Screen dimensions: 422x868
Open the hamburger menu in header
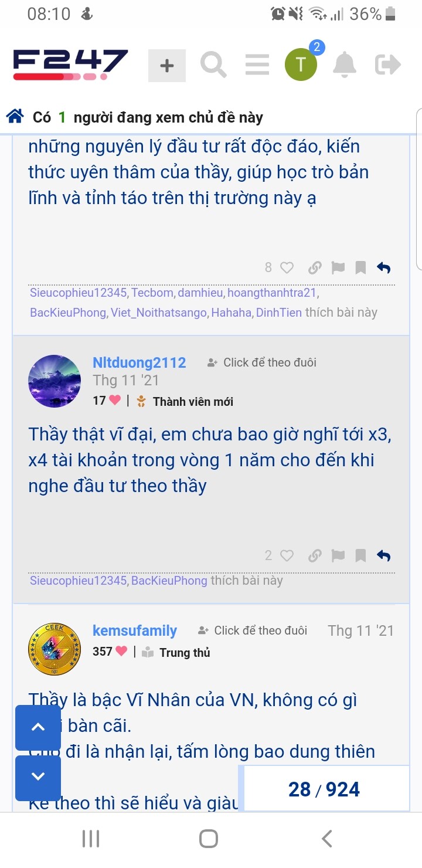pos(257,65)
